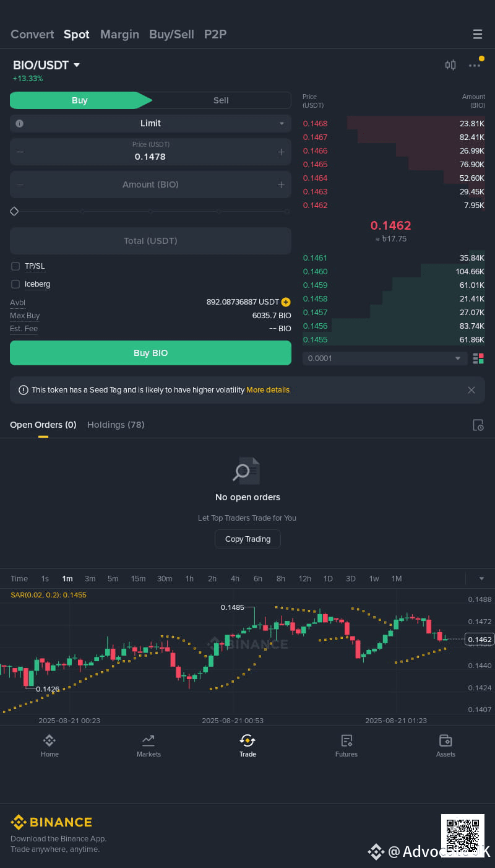Open the Buy/Sell tab
Screen dimensions: 495x868
coord(171,34)
